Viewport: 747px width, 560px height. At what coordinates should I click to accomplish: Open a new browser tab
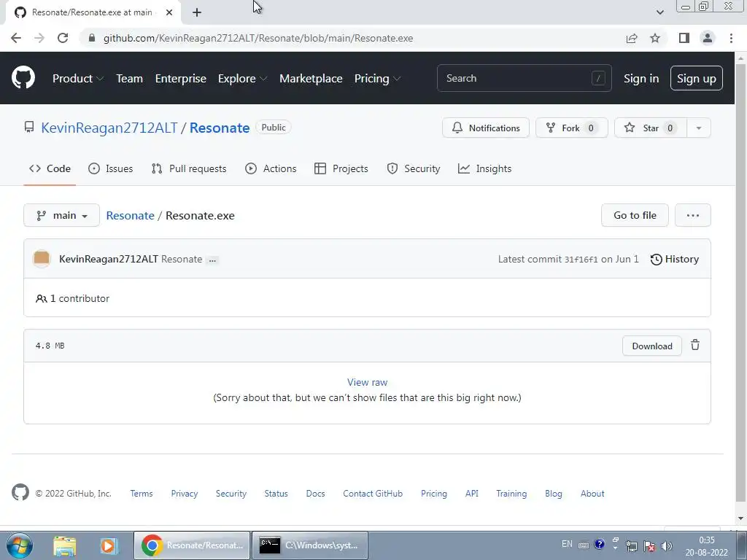(x=197, y=12)
